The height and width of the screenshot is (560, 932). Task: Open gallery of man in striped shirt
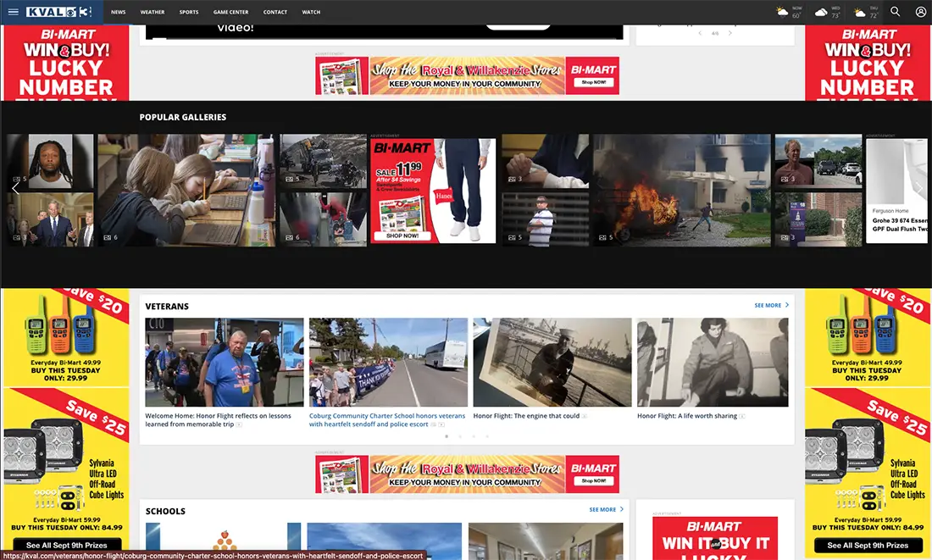click(545, 219)
